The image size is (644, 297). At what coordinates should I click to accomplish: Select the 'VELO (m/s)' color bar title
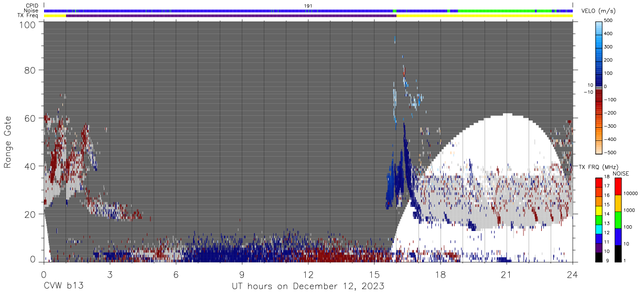point(598,12)
